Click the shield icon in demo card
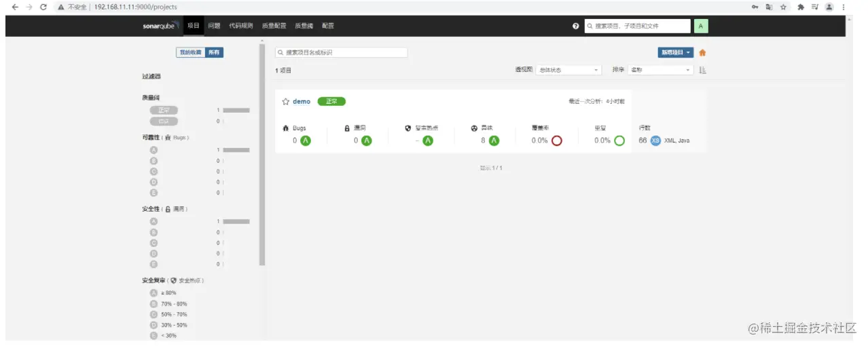Viewport: 868px width, 346px height. coord(408,128)
